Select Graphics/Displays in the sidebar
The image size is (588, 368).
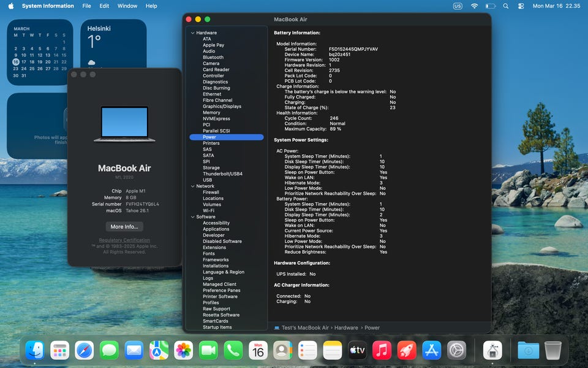point(222,107)
